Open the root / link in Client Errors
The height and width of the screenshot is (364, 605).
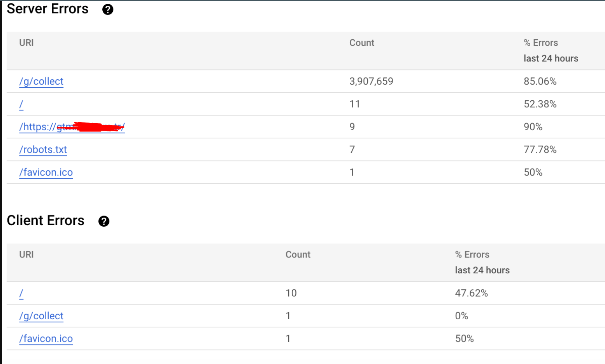21,293
